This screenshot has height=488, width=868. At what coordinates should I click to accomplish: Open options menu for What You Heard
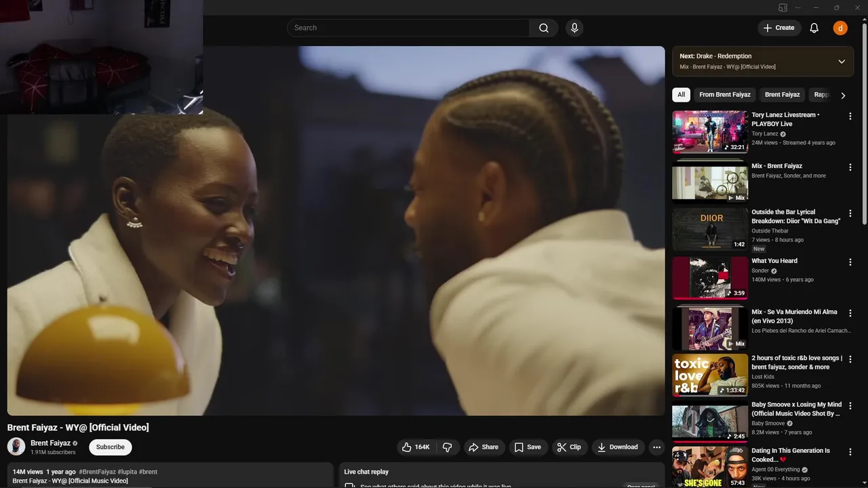click(x=850, y=262)
